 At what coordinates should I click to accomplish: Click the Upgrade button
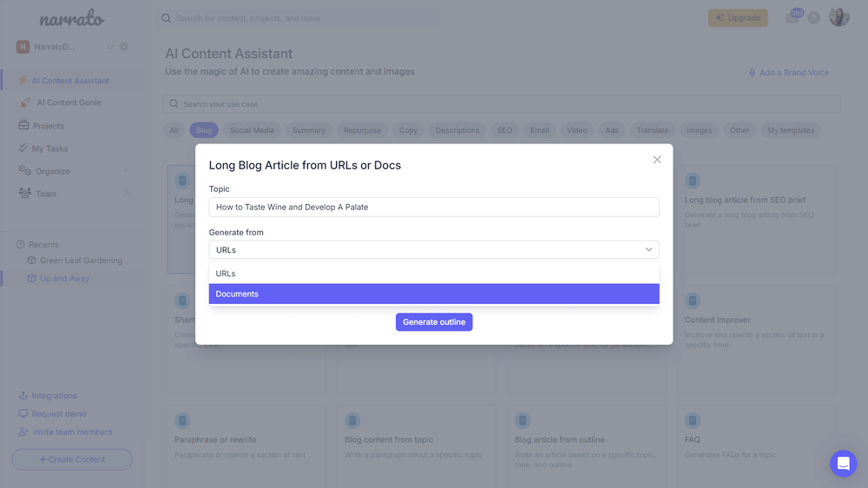(738, 17)
